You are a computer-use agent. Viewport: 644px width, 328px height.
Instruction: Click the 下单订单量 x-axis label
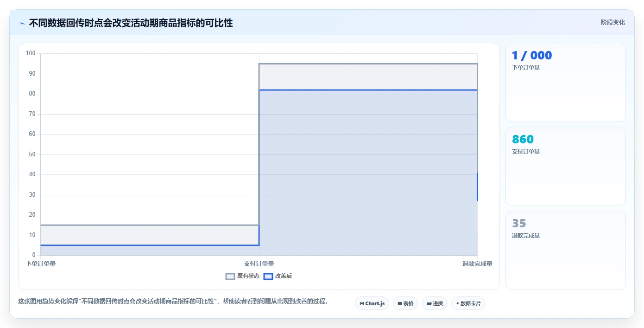tap(41, 264)
